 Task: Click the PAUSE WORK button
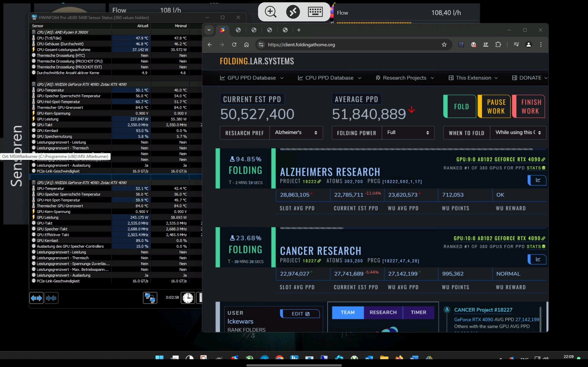(x=494, y=106)
